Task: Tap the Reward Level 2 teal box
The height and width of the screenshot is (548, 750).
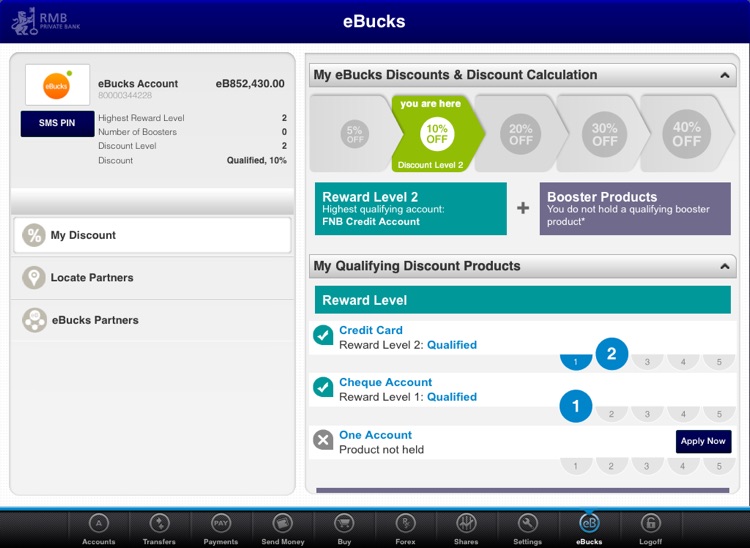Action: click(x=410, y=208)
